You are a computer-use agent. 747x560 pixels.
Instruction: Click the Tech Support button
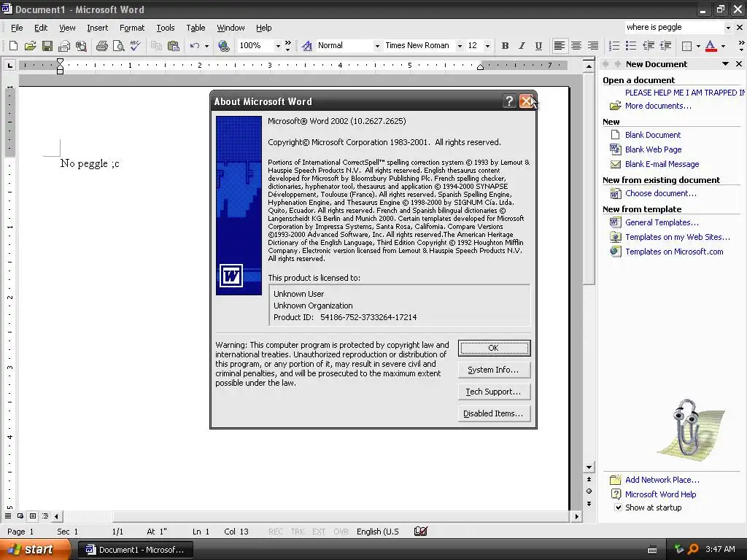[494, 392]
